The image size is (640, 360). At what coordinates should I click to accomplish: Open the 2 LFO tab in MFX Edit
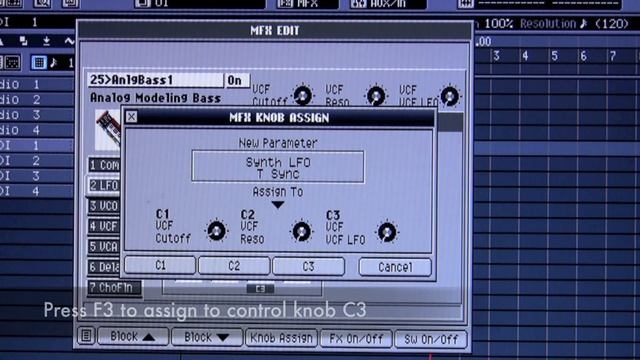tap(104, 185)
